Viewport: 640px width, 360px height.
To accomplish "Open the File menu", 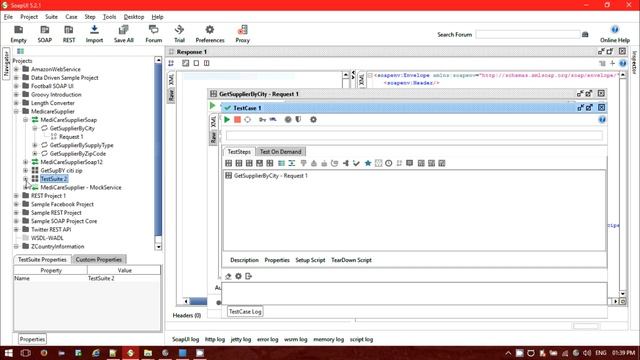I will (8, 17).
